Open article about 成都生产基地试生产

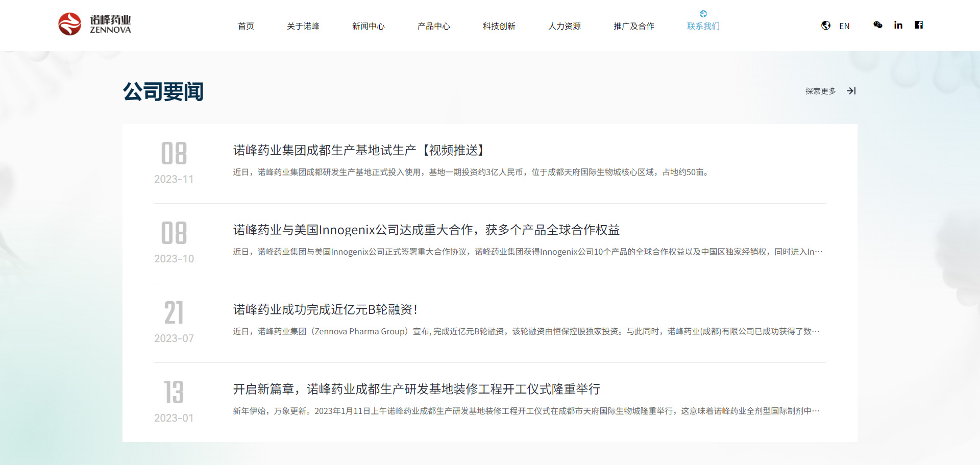coord(359,150)
